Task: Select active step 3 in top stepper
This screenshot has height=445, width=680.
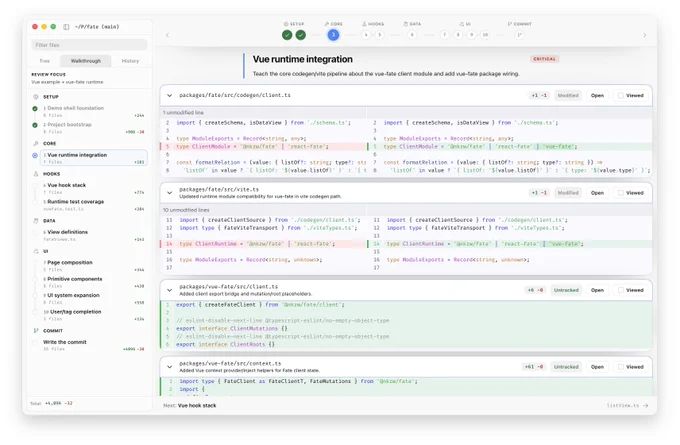Action: [x=333, y=35]
